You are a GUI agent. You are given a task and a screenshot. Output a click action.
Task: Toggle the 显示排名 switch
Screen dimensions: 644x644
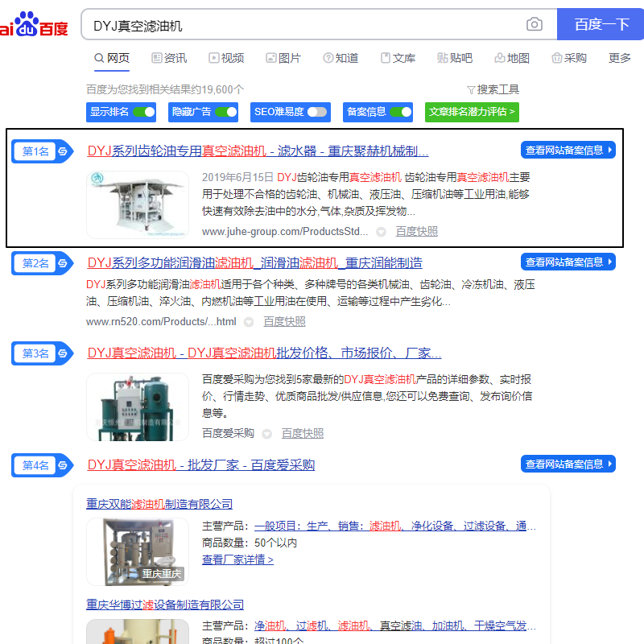pyautogui.click(x=144, y=112)
